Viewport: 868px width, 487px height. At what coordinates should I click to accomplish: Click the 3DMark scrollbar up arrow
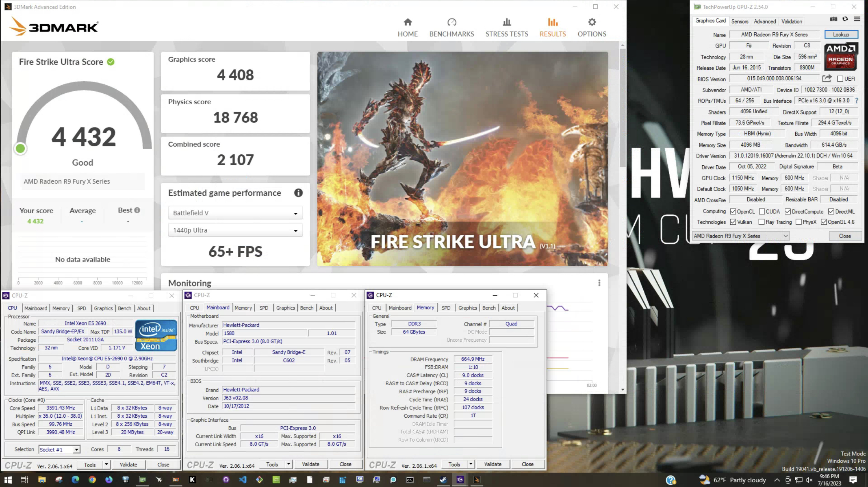[623, 45]
